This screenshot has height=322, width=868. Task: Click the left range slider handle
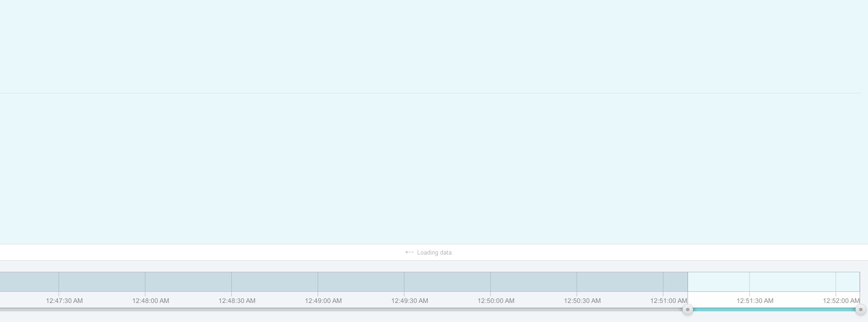688,309
